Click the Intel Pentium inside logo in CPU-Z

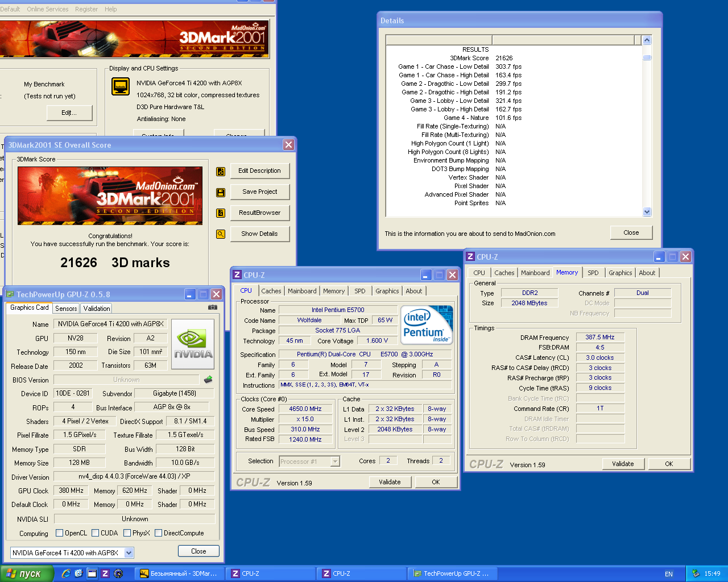click(427, 325)
